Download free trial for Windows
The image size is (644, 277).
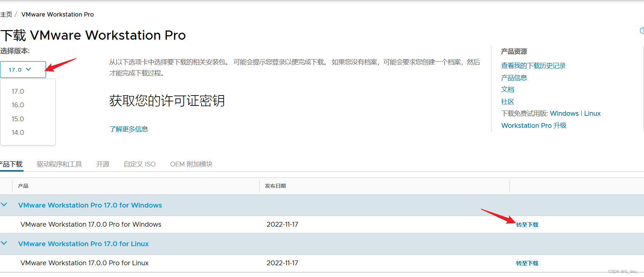[564, 114]
